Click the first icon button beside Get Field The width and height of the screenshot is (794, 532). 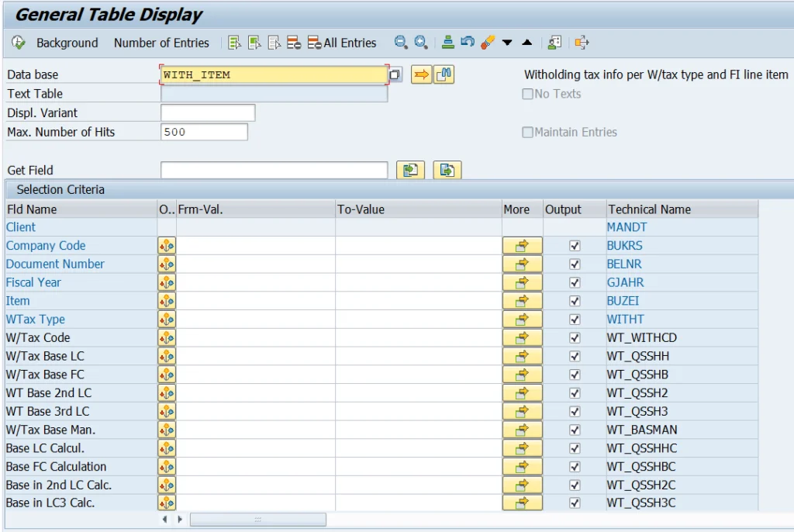410,171
